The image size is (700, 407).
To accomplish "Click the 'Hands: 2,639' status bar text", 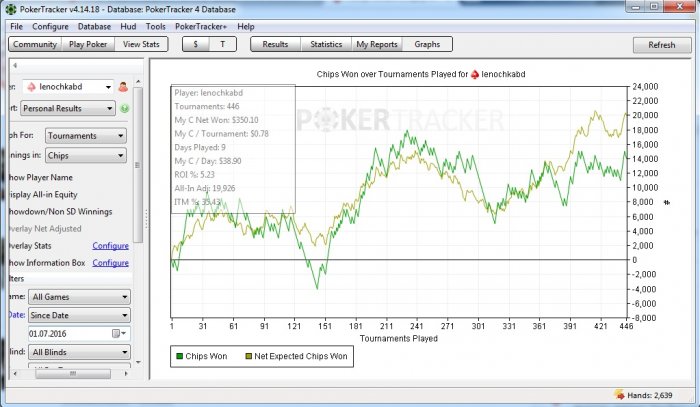I will (x=650, y=395).
